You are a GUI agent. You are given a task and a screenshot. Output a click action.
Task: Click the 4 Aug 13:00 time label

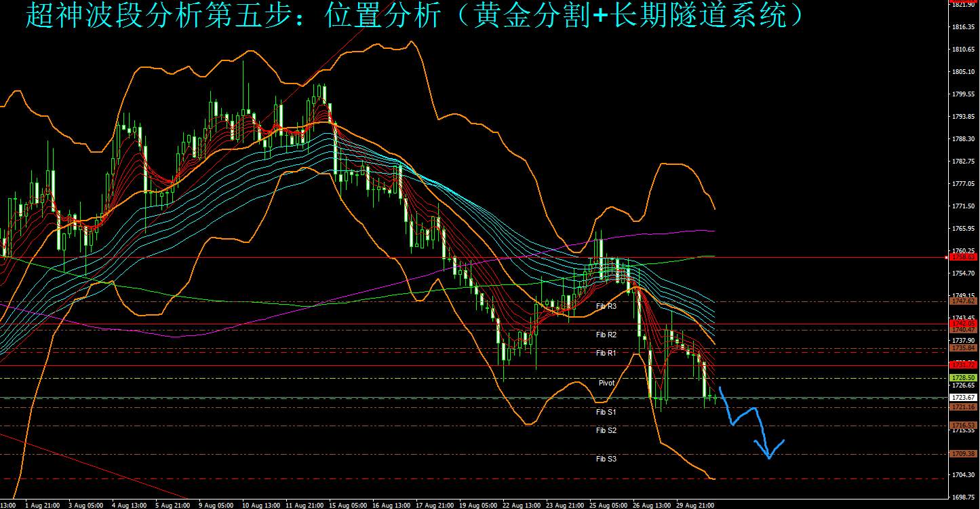coord(129,505)
